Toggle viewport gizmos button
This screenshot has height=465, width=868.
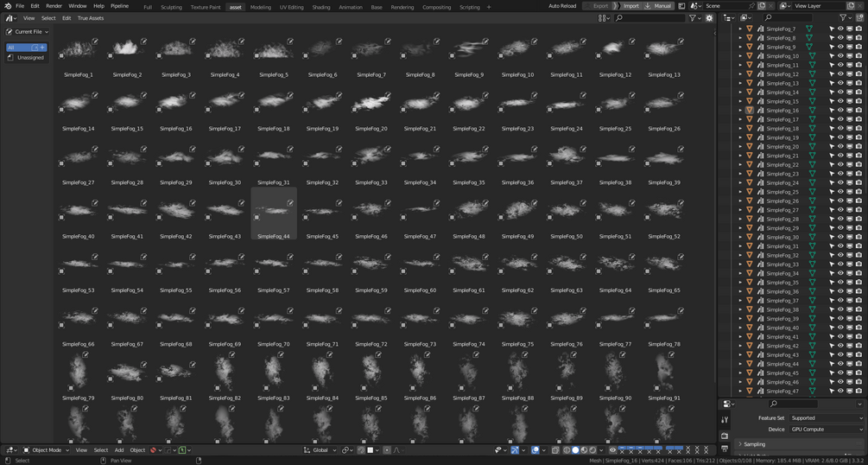514,450
